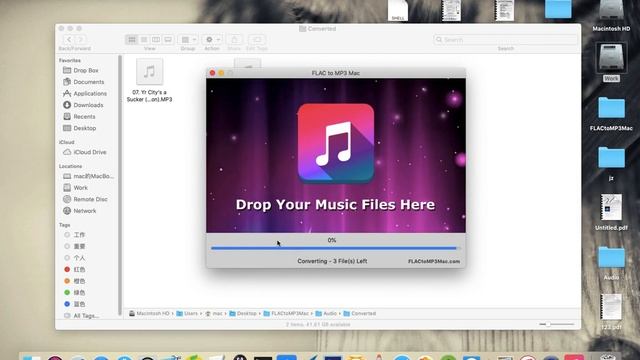Open Desktop in Finder sidebar
The height and width of the screenshot is (360, 640).
[x=80, y=128]
